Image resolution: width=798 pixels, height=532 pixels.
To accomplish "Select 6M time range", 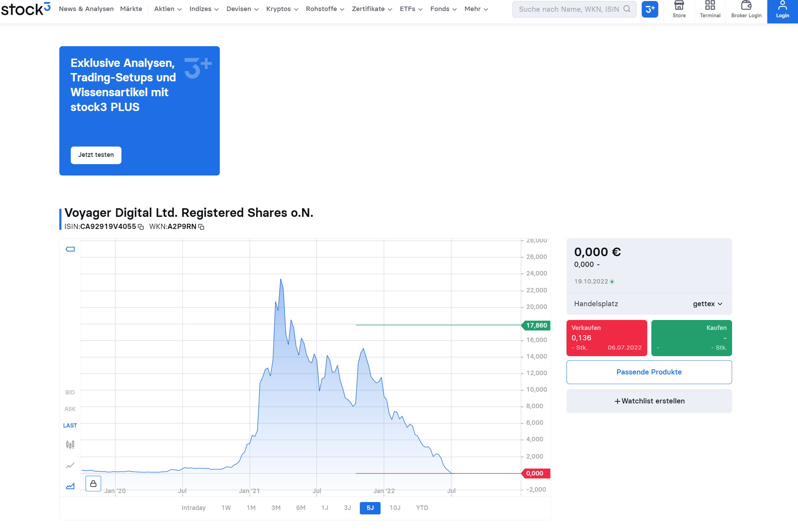I will coord(301,508).
